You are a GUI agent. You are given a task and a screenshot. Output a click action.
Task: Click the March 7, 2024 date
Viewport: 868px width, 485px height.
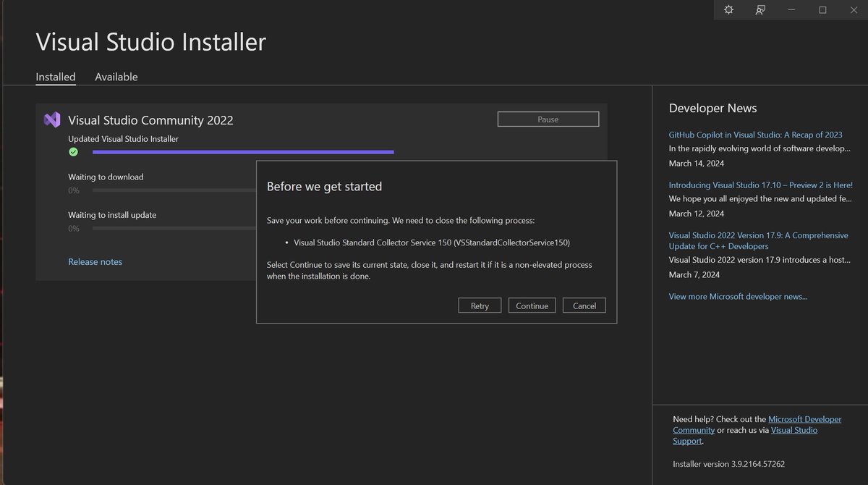(x=694, y=274)
